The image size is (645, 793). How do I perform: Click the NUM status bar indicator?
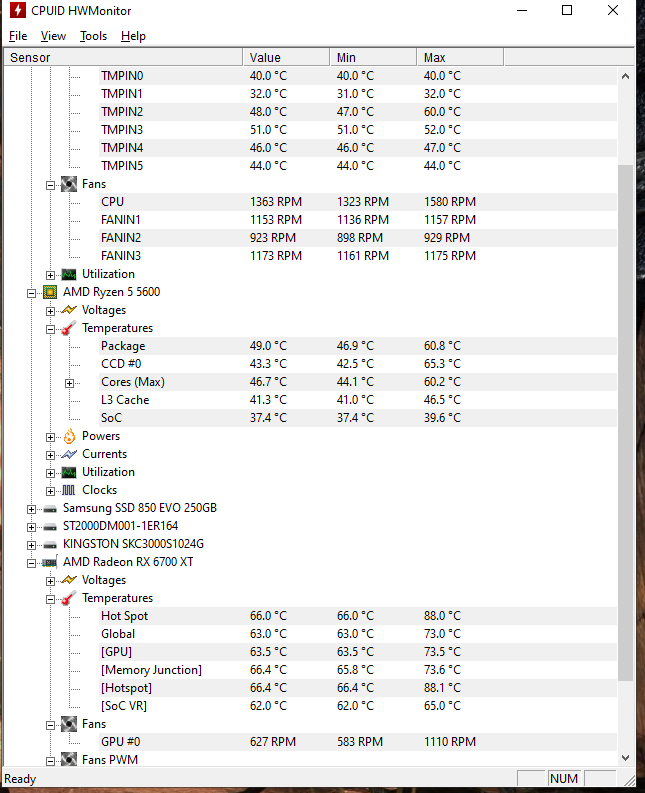[564, 778]
